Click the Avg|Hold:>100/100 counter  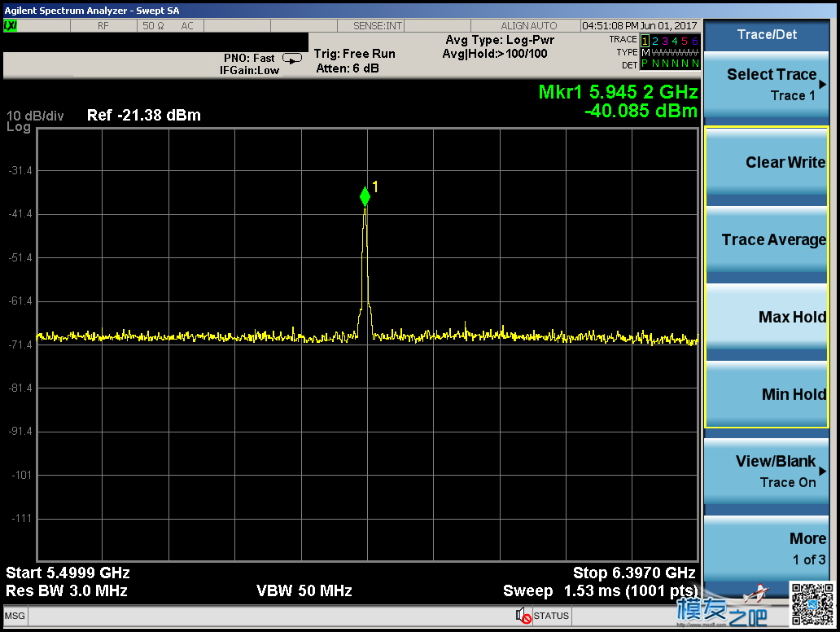click(x=495, y=54)
